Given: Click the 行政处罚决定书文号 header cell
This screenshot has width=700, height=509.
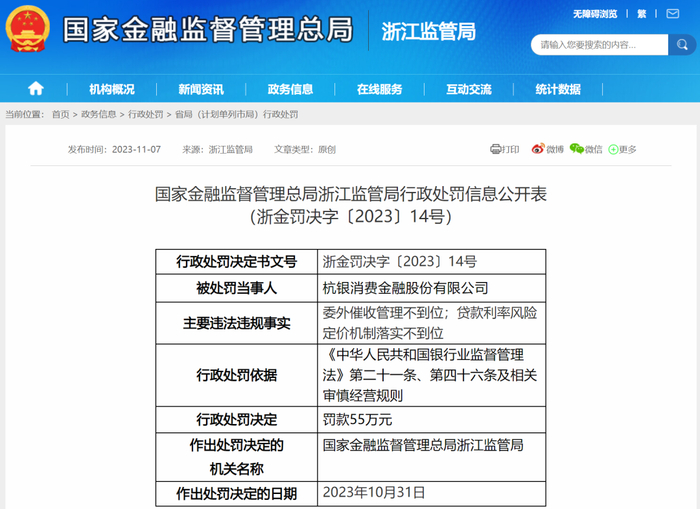Looking at the screenshot, I should pos(237,262).
